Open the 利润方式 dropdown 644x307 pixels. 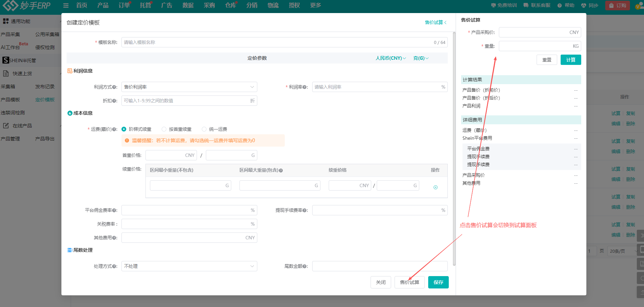189,87
